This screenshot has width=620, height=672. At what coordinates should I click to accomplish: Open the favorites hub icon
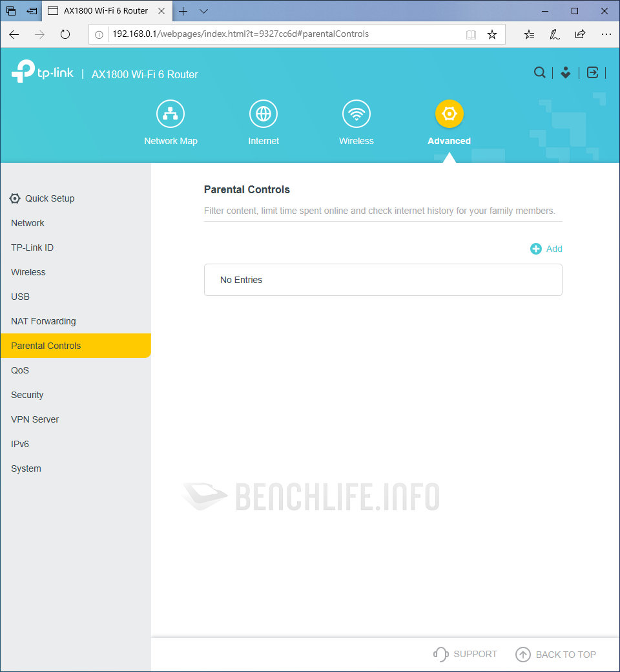(529, 34)
